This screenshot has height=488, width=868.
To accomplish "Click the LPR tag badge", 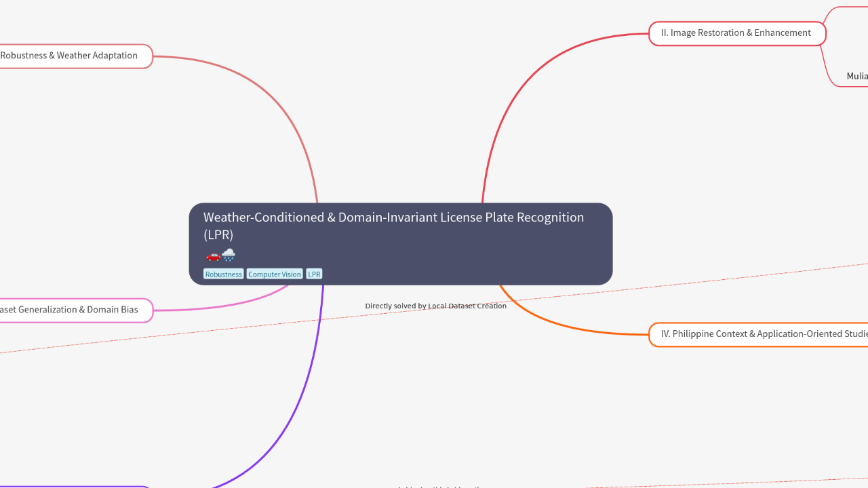I will pos(314,274).
